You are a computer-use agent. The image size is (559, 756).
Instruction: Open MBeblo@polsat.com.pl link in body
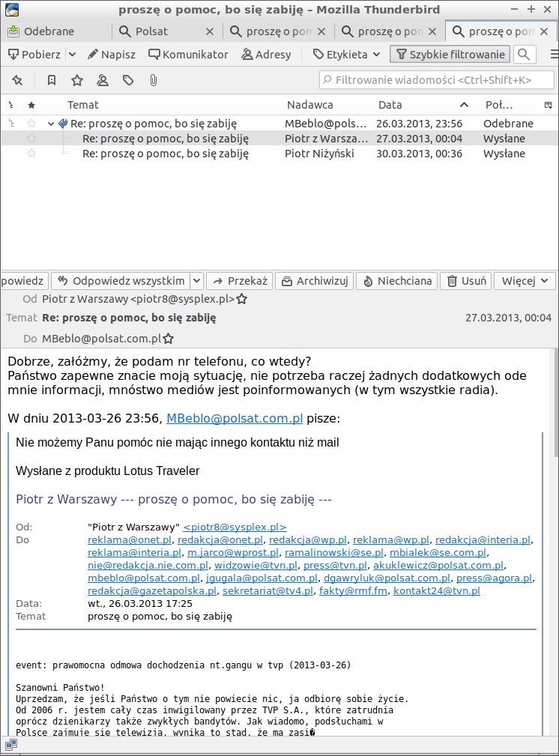pos(235,418)
